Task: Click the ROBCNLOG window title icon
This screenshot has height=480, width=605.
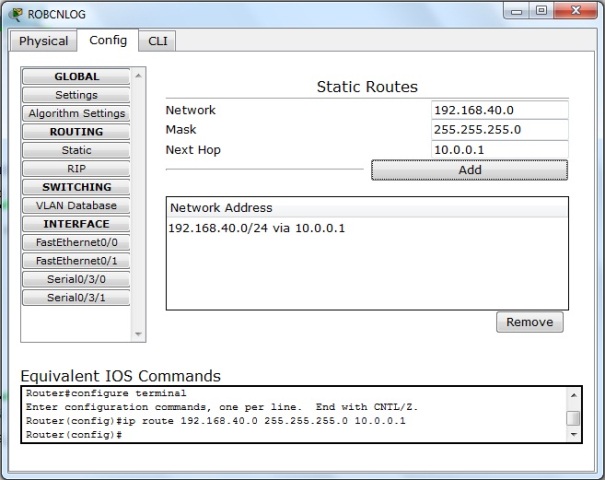Action: point(15,13)
